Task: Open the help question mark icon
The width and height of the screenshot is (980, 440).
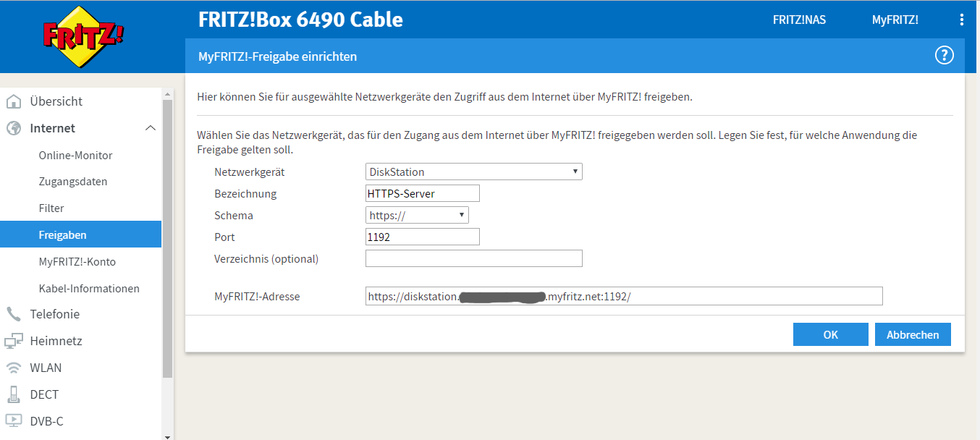Action: coord(944,56)
